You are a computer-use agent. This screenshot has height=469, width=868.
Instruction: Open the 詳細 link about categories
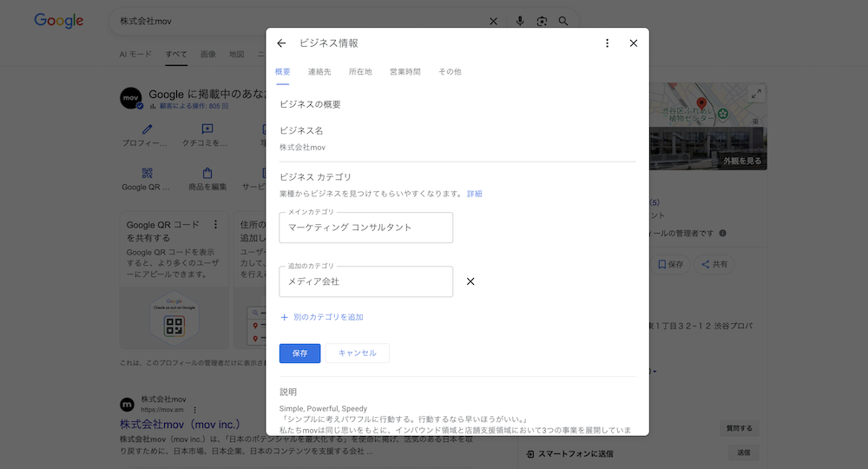coord(474,194)
